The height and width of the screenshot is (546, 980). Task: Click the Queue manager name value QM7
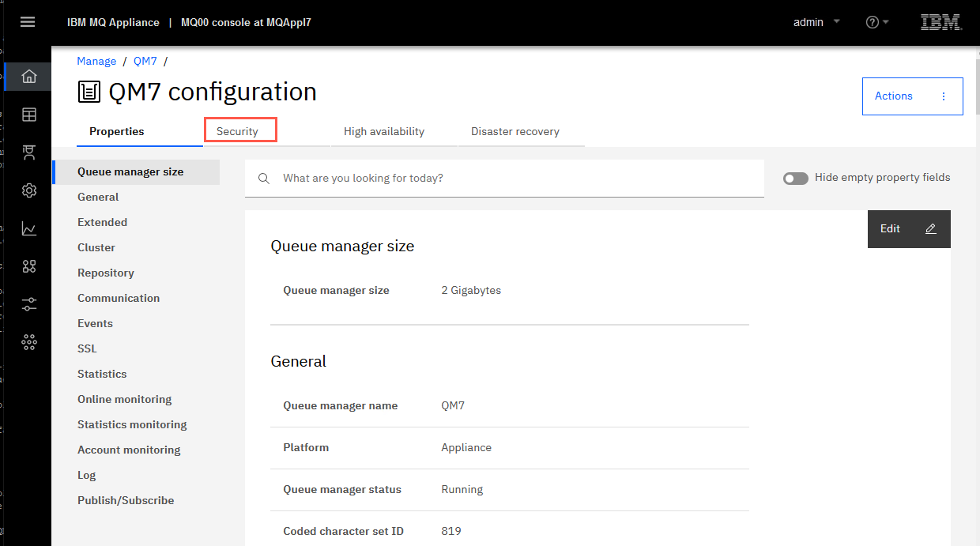(x=453, y=406)
